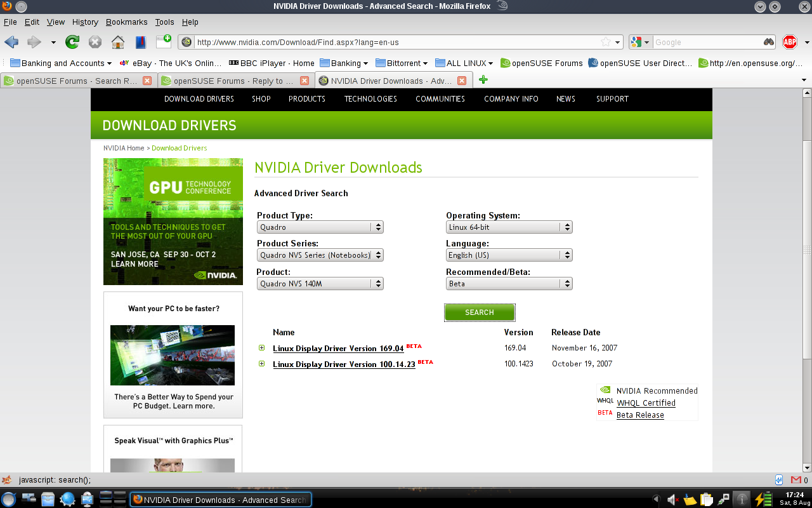Click the Gmail notifier icon in the status bar
The height and width of the screenshot is (508, 812).
[x=796, y=480]
